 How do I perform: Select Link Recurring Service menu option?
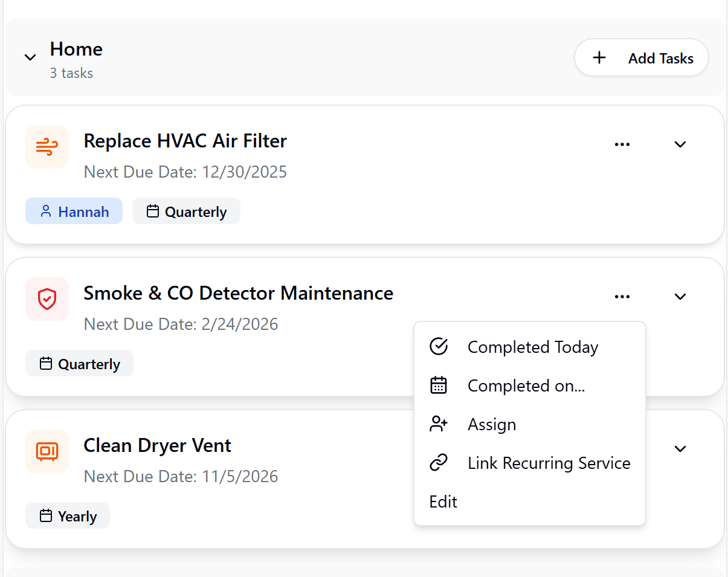click(x=549, y=462)
